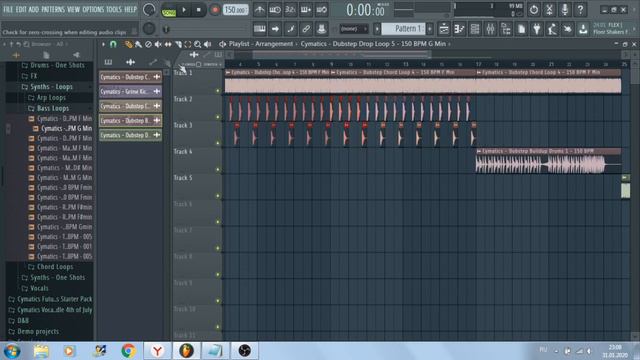Open the global snap (none) dropdown
This screenshot has height=360, width=640.
coord(353,29)
